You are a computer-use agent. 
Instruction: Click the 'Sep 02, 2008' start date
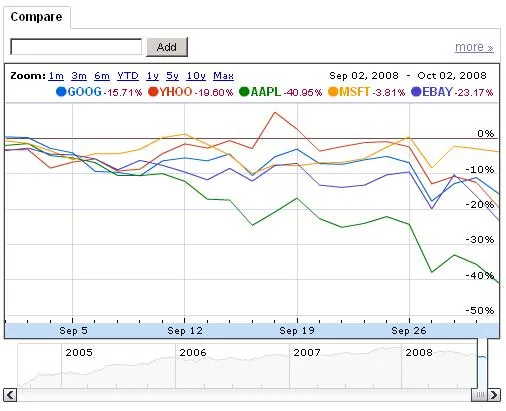click(x=364, y=76)
